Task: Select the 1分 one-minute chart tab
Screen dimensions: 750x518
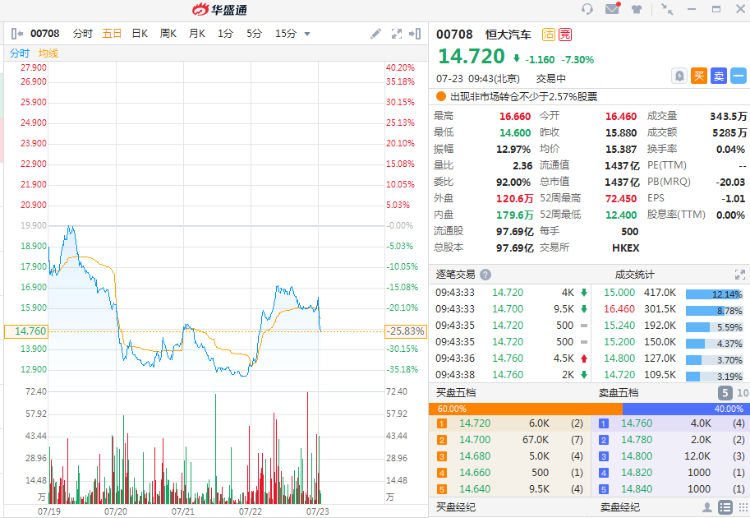Action: tap(225, 33)
